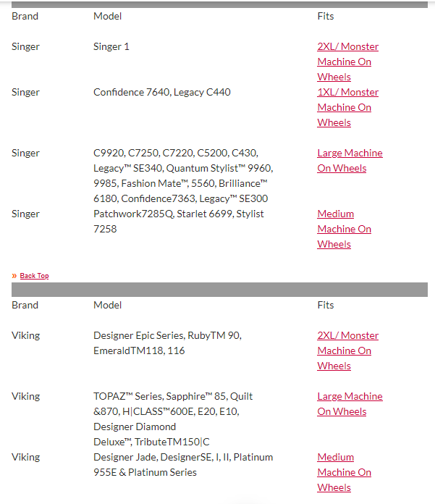Click the Model header in the Viking table

click(x=108, y=305)
